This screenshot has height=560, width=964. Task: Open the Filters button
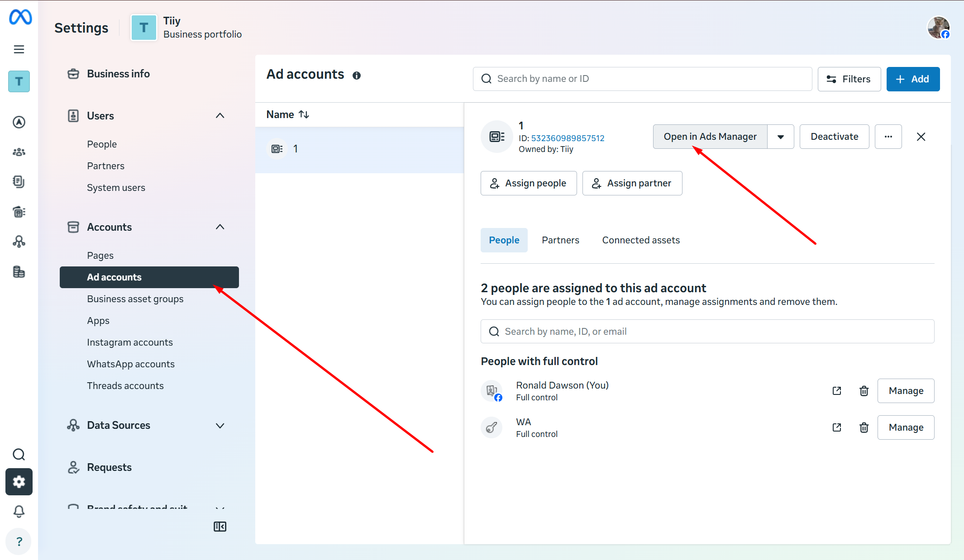849,79
